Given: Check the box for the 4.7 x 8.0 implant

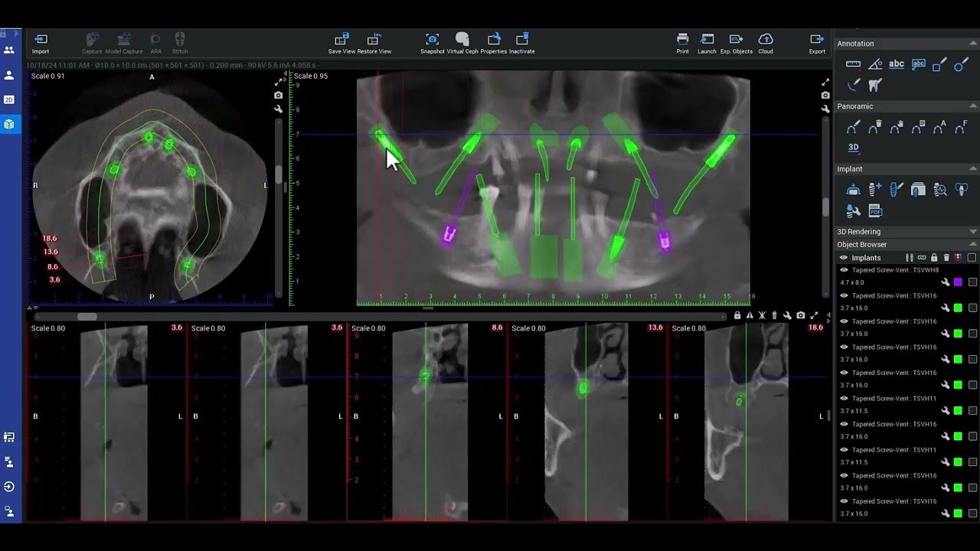Looking at the screenshot, I should pyautogui.click(x=972, y=282).
